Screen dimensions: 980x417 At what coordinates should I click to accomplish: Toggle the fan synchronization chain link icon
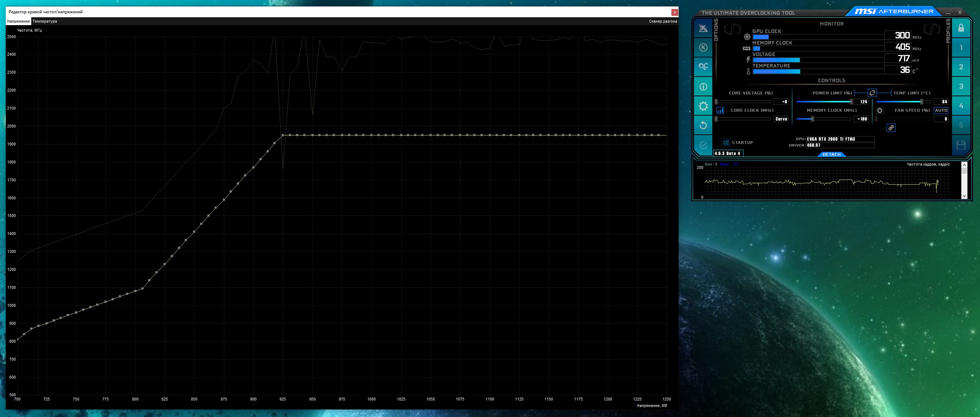pos(891,128)
